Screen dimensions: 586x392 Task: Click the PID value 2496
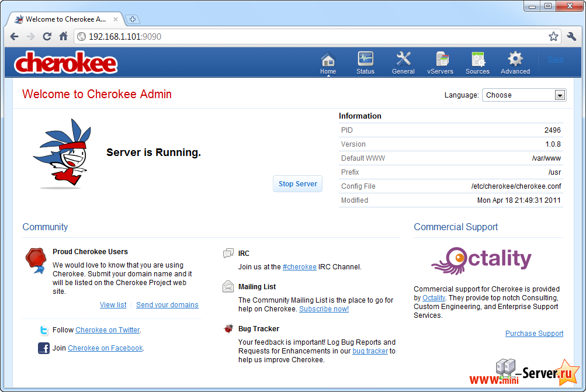pos(552,130)
